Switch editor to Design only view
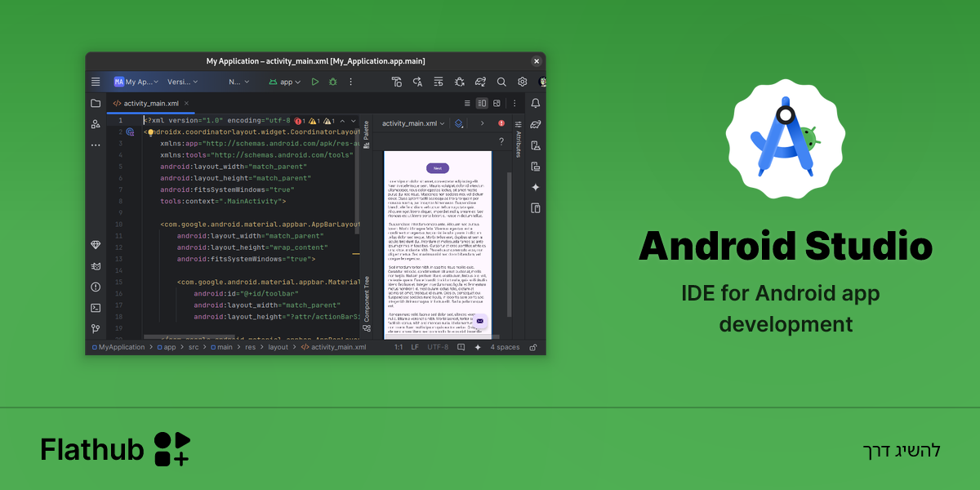Image resolution: width=980 pixels, height=490 pixels. (497, 104)
